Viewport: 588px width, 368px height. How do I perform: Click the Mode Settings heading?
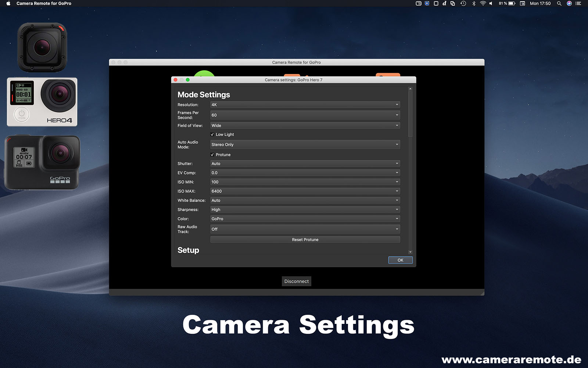pos(204,95)
